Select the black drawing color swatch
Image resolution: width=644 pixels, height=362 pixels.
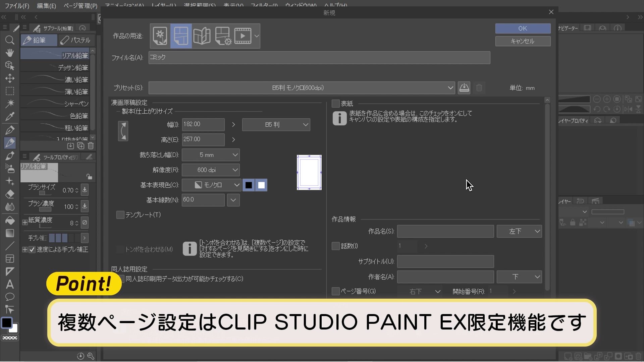[x=249, y=185]
